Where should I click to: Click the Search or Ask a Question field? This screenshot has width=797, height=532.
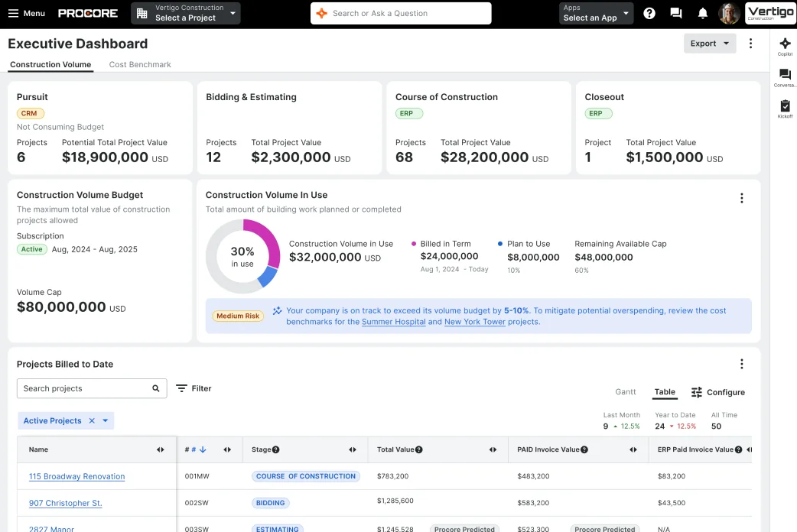[401, 13]
